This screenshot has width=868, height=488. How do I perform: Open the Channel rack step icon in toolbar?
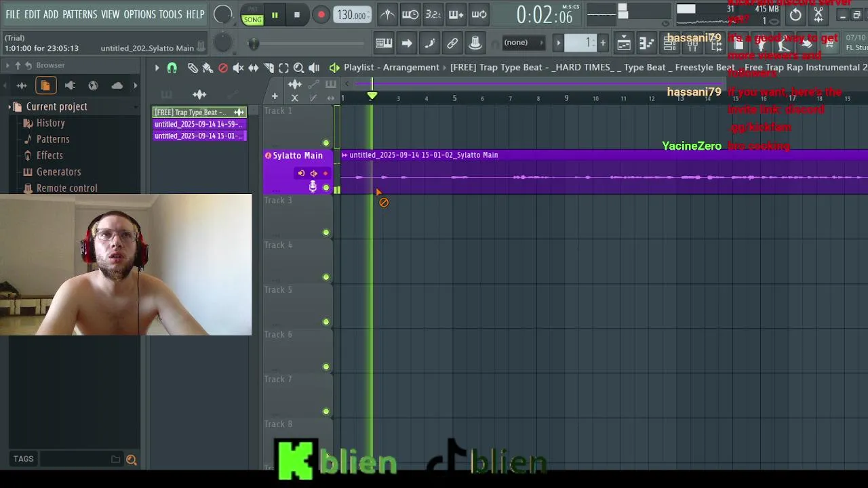pyautogui.click(x=669, y=43)
